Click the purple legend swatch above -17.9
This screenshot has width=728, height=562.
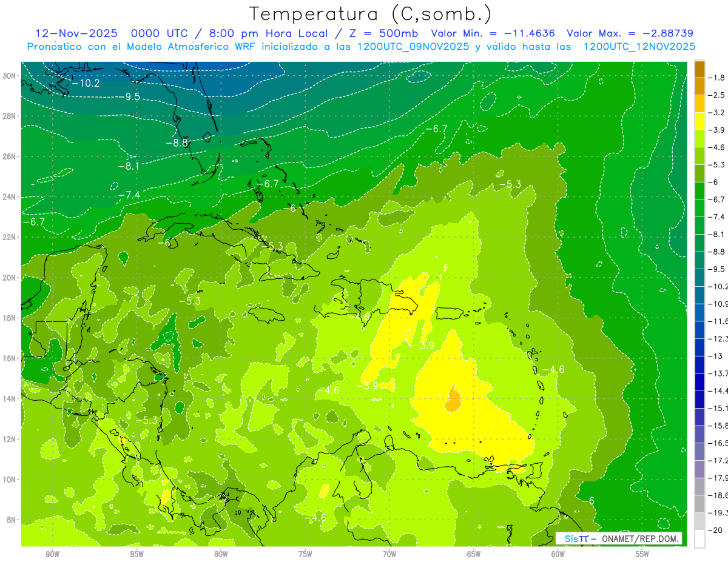(700, 469)
